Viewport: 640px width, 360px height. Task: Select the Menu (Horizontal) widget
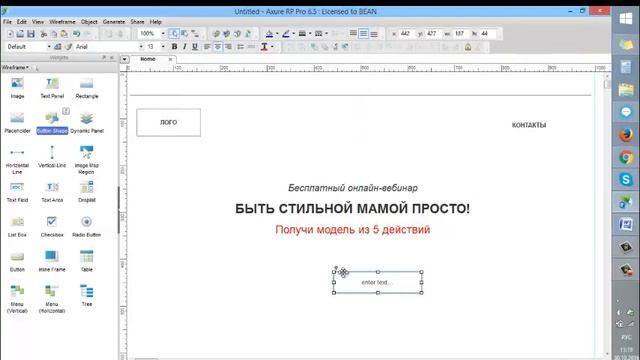(x=52, y=299)
